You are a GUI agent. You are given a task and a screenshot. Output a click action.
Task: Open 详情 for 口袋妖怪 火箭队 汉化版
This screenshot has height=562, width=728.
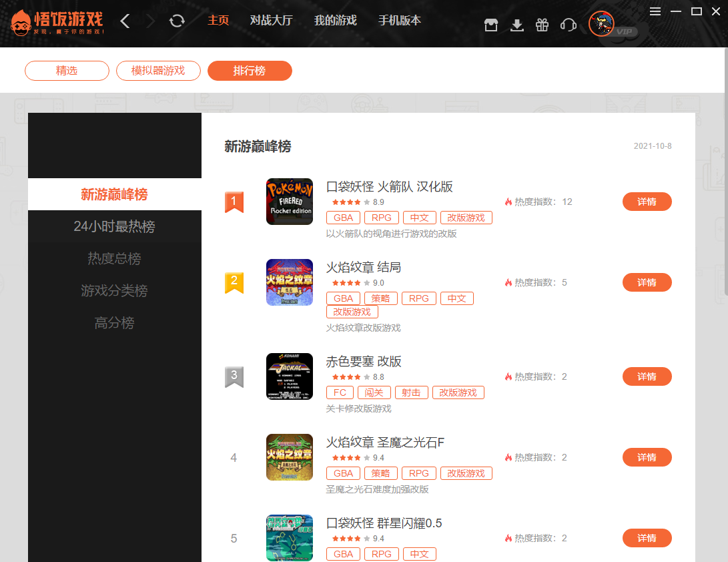647,202
